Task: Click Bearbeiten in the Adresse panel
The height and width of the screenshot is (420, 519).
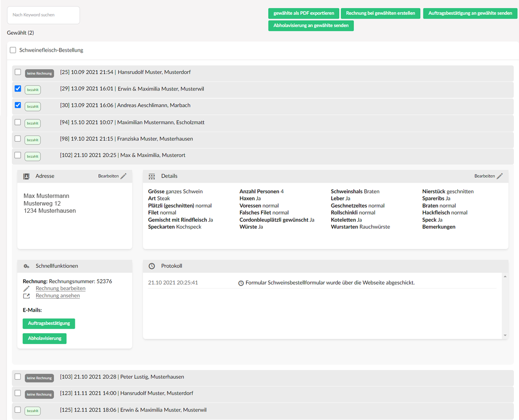Action: click(x=108, y=176)
